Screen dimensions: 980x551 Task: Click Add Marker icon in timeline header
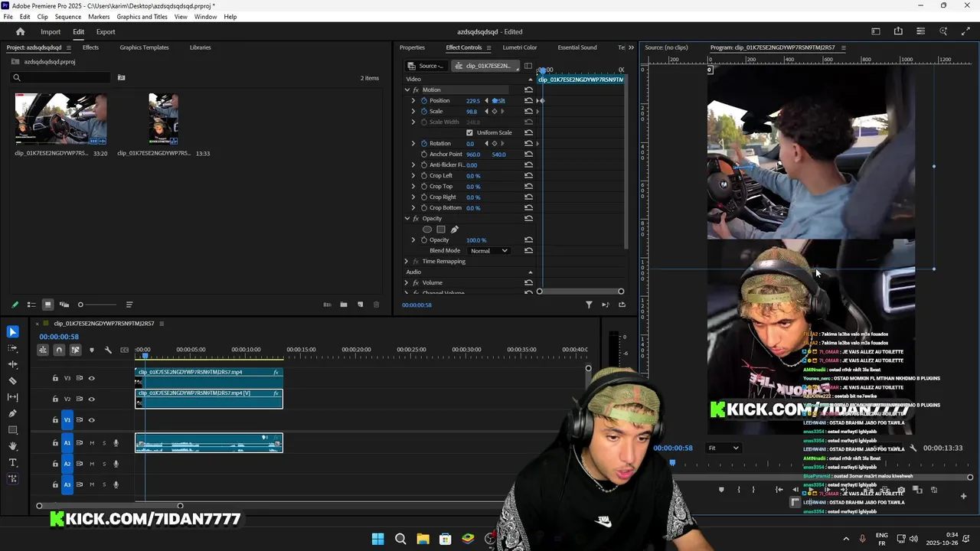(92, 350)
